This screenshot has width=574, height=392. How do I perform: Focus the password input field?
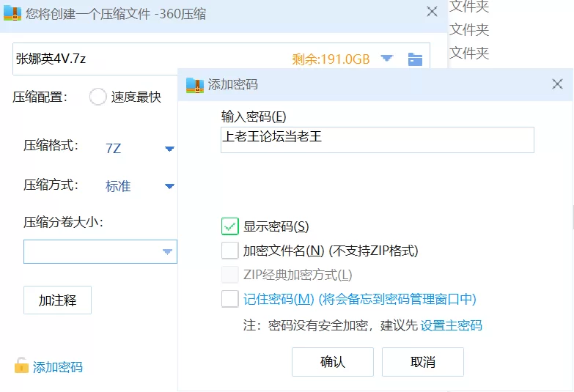378,140
